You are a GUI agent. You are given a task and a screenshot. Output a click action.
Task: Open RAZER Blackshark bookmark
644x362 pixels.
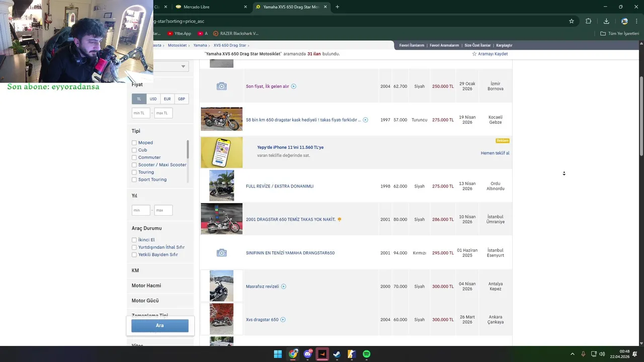point(236,33)
